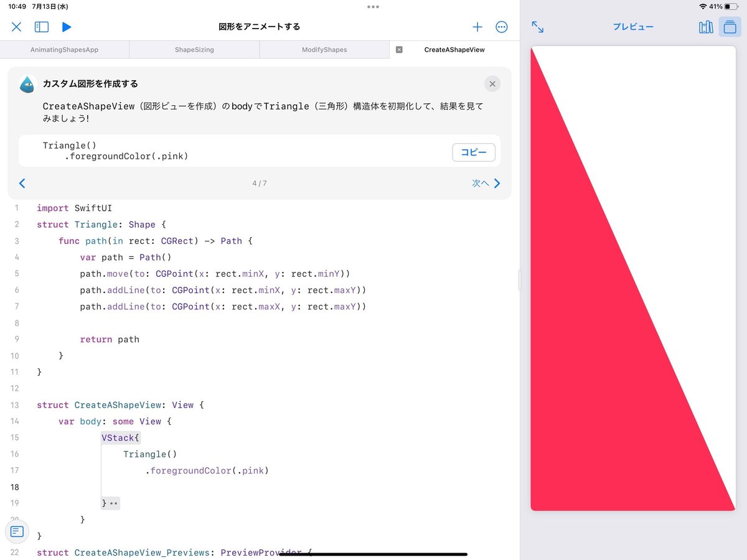The height and width of the screenshot is (560, 747).
Task: Click the VStack token on line 15
Action: click(x=118, y=438)
